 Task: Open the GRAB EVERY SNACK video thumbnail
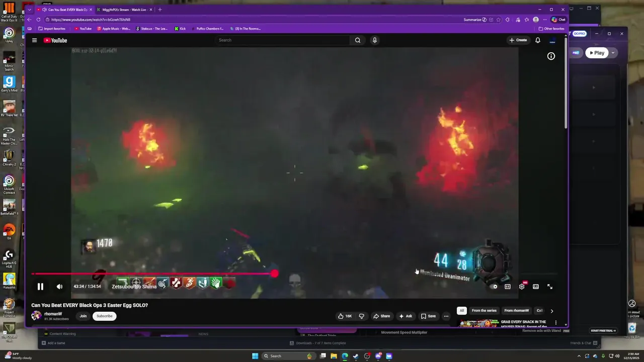478,323
